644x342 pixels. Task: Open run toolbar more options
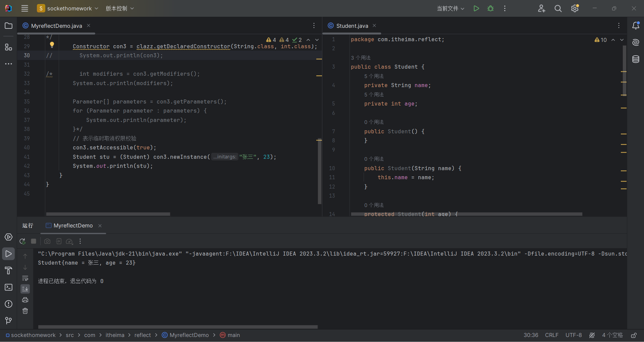coord(80,241)
